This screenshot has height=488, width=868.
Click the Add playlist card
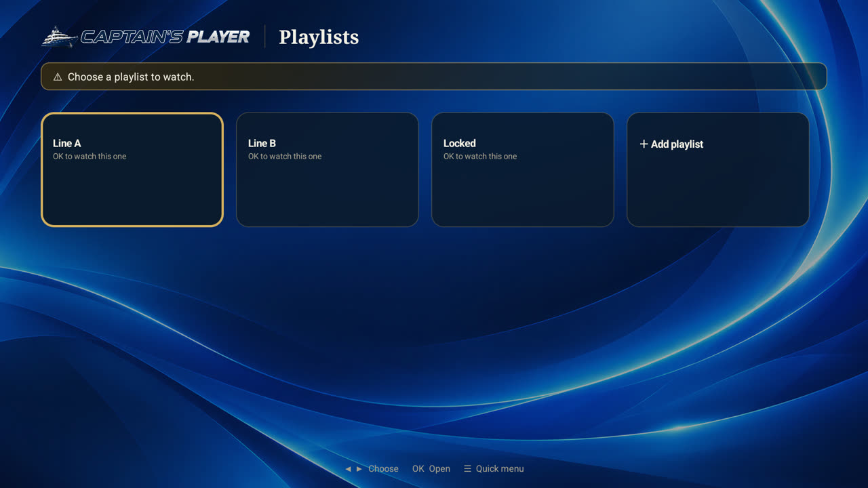[718, 169]
